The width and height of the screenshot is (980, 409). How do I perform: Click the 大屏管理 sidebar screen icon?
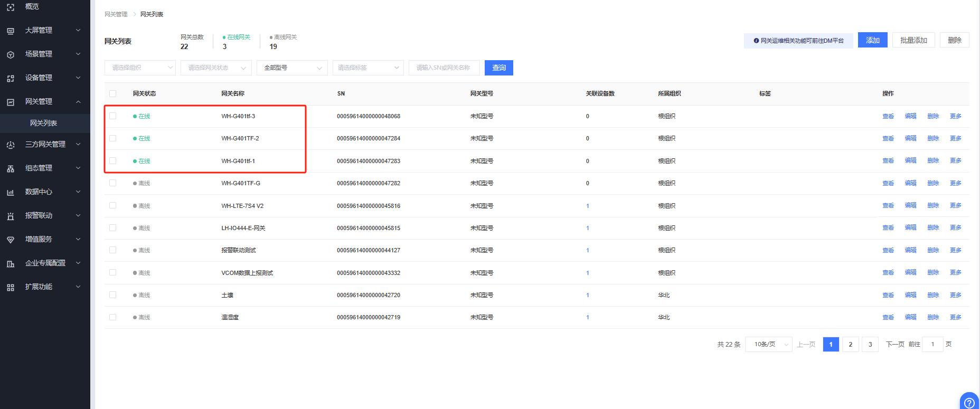(11, 31)
